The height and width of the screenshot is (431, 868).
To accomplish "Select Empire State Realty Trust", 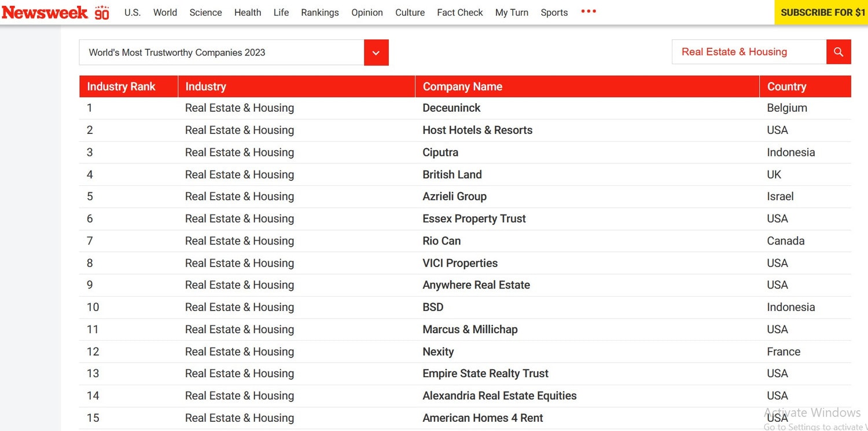I will pos(486,374).
